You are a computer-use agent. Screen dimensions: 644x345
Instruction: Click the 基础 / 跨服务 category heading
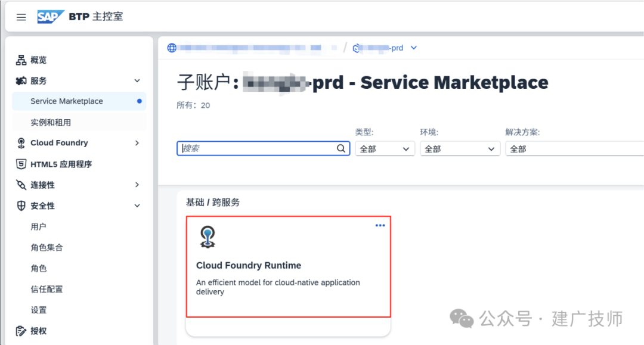[x=213, y=202]
